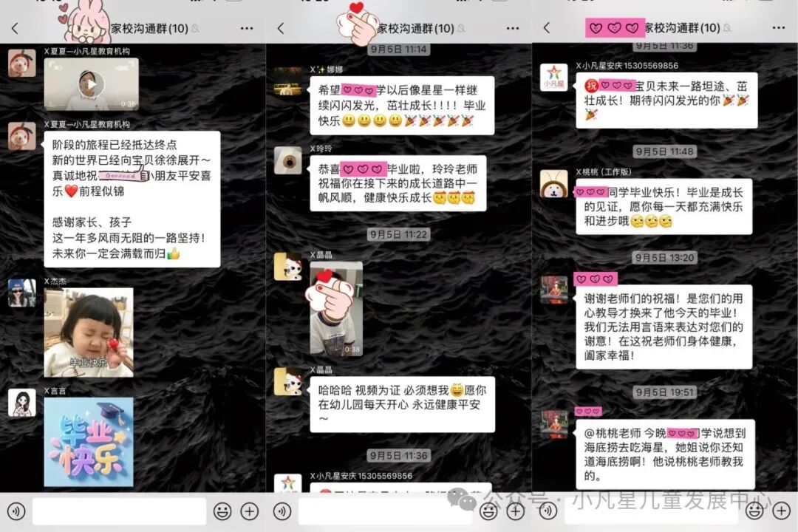Tap the sender name X桃桃（工作版）
The width and height of the screenshot is (798, 532).
pos(604,172)
